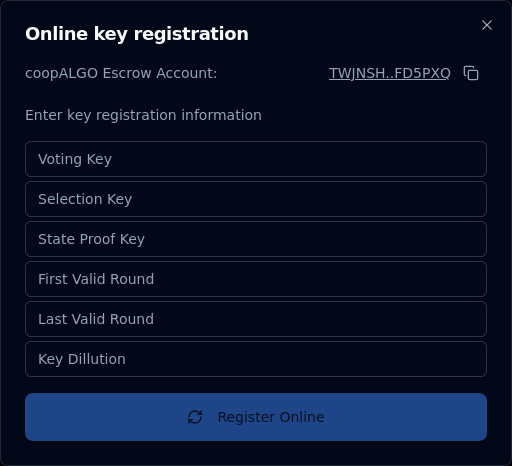Click the Key Dillution placeholder text

point(82,359)
